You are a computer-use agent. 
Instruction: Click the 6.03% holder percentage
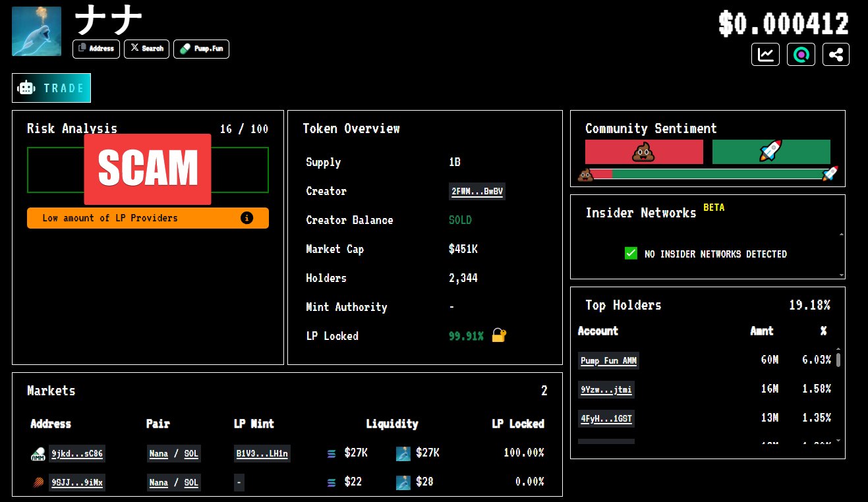pos(816,360)
